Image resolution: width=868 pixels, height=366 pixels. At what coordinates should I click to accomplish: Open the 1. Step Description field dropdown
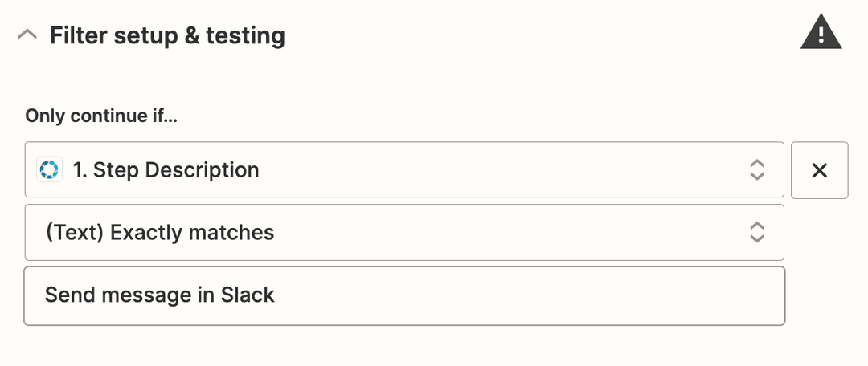pos(403,170)
